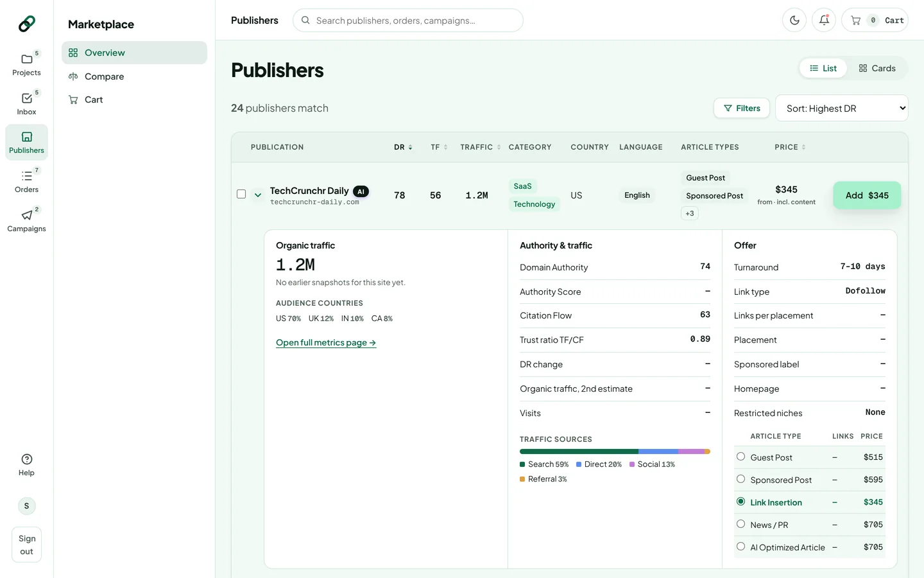Click the search magnifier icon
Image resolution: width=924 pixels, height=578 pixels.
[x=305, y=20]
